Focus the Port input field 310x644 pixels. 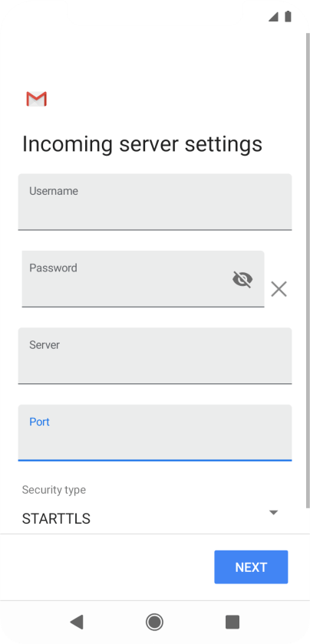[155, 433]
